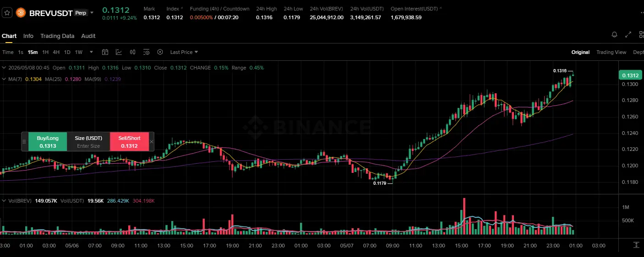This screenshot has height=257, width=644.
Task: Click the +9.24% price change text
Action: pyautogui.click(x=127, y=18)
